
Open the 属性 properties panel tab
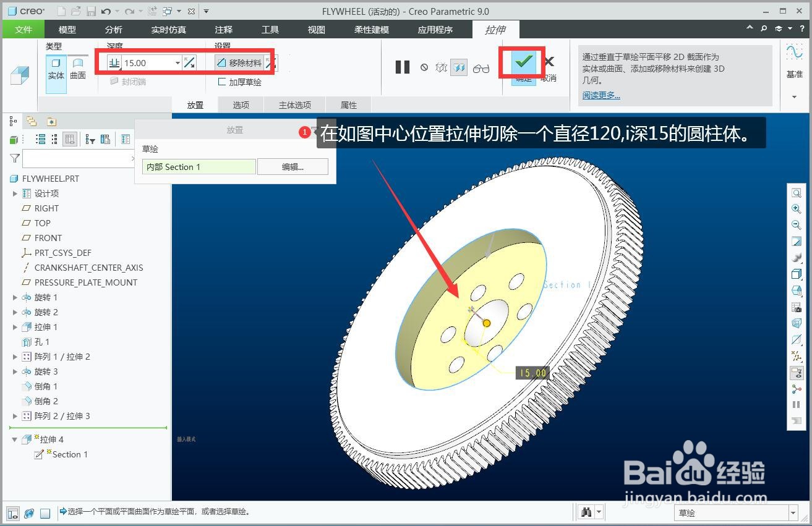point(349,104)
